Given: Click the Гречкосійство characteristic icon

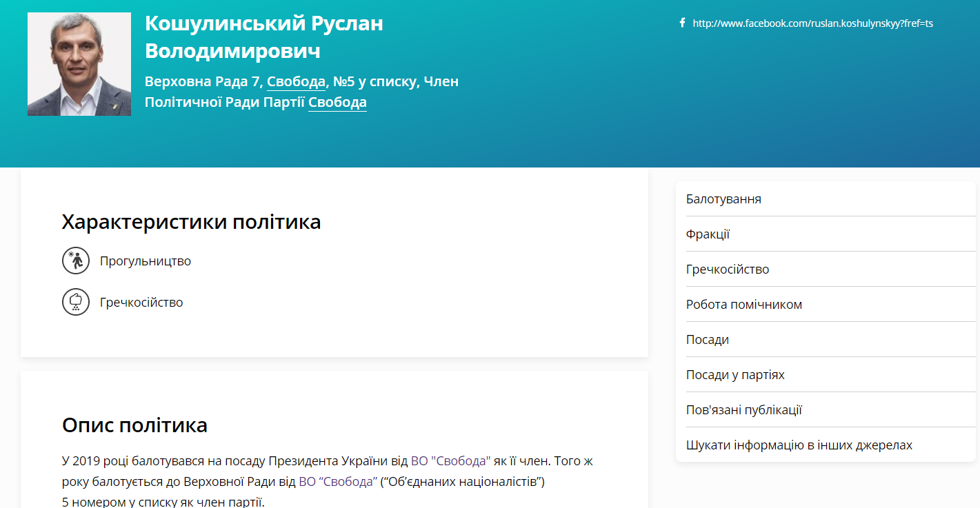Looking at the screenshot, I should tap(76, 302).
